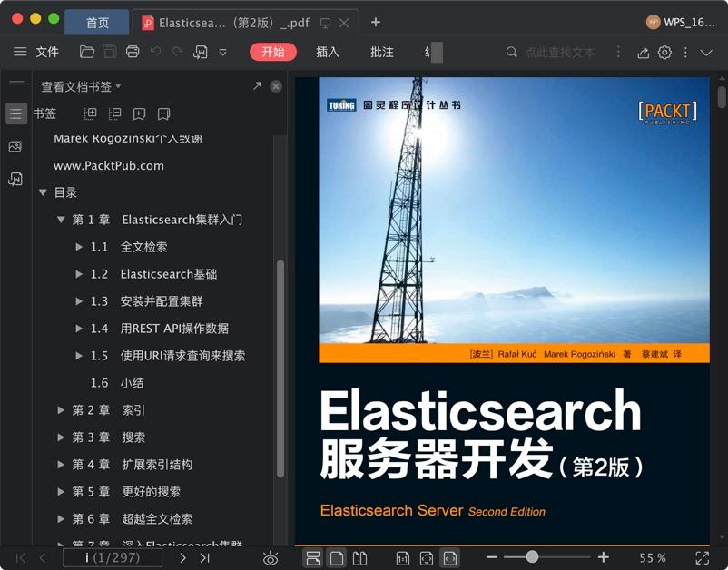The width and height of the screenshot is (728, 570).
Task: Close the bookmark side panel
Action: 276,86
